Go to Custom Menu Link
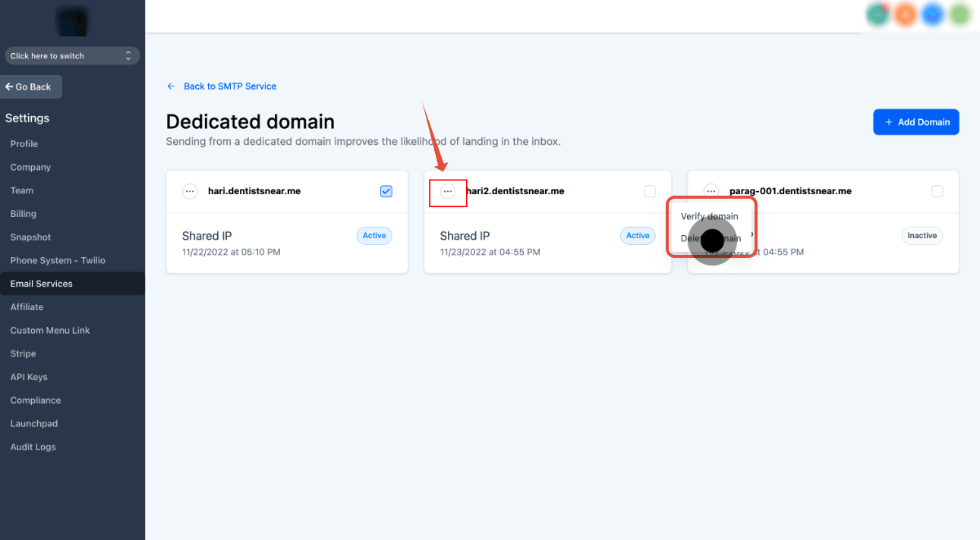 coord(50,330)
